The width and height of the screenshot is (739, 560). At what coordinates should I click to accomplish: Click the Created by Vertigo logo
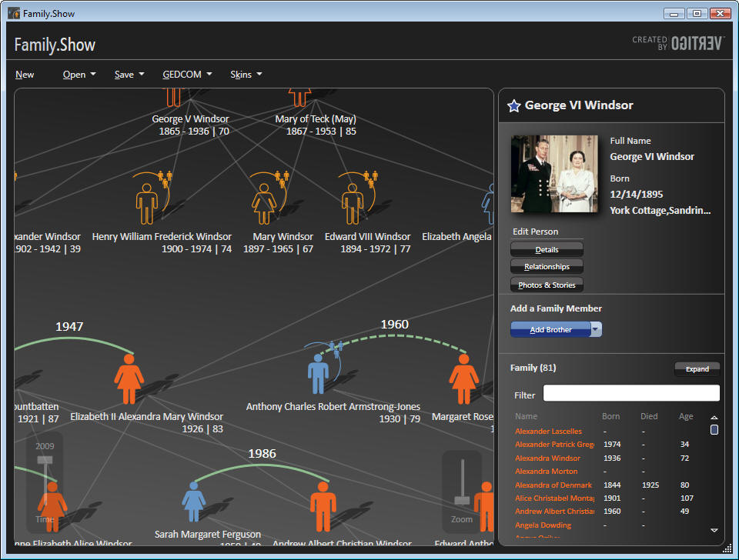click(x=677, y=43)
